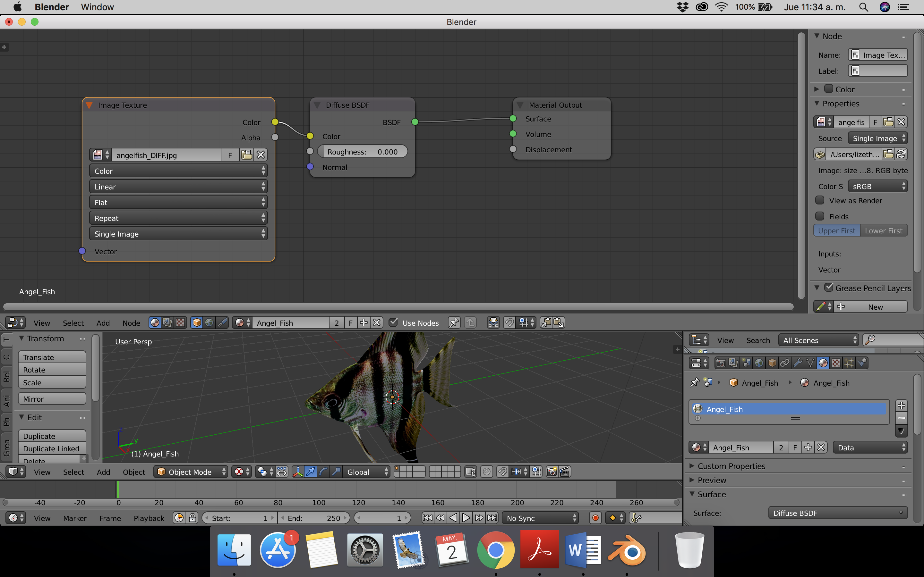The image size is (924, 577).
Task: Click the Duplicate Linked button
Action: click(x=52, y=449)
